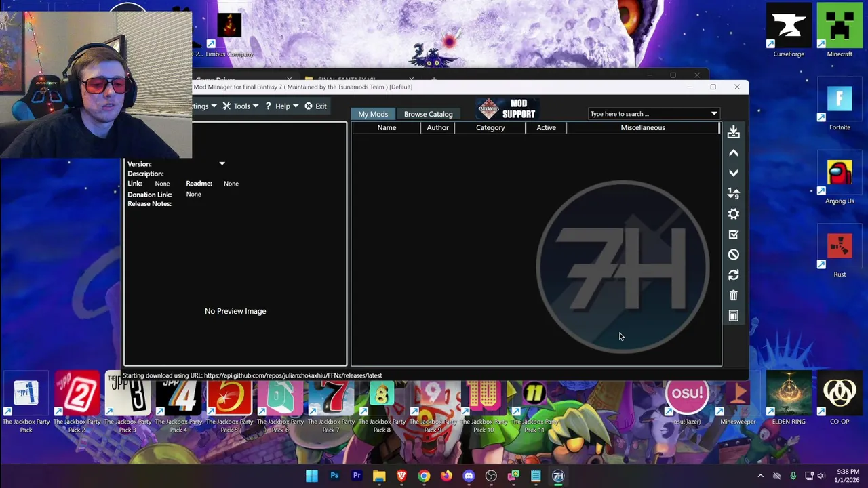Screen dimensions: 868x488
Task: Click the 'Donation Link:' label
Action: tap(149, 195)
